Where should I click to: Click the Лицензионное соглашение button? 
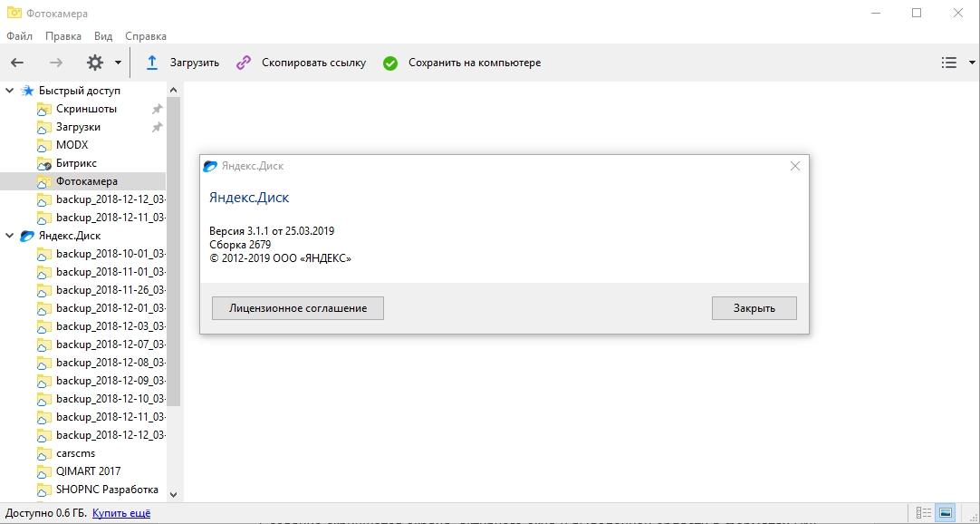pyautogui.click(x=298, y=308)
